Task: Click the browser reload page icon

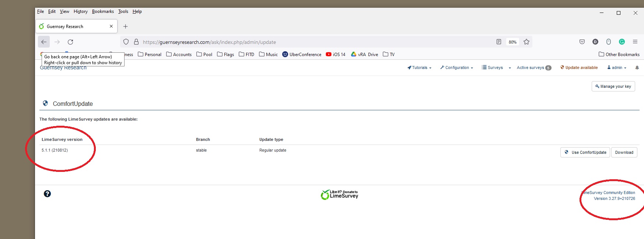Action: tap(70, 42)
